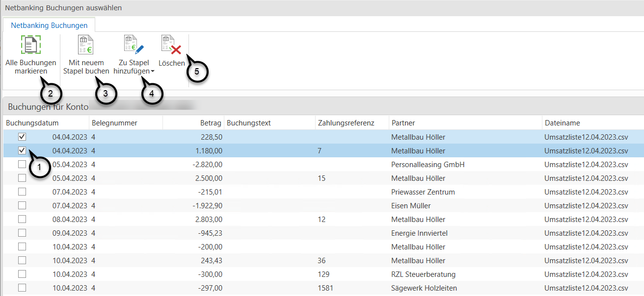Image resolution: width=644 pixels, height=296 pixels.
Task: Click the Löschen icon with red X
Action: tap(171, 45)
